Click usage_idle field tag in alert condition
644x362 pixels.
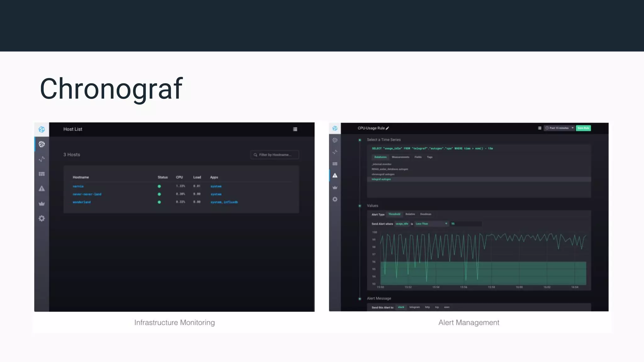click(402, 224)
